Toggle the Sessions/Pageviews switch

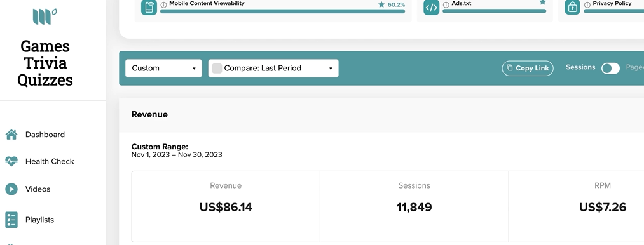pos(610,69)
